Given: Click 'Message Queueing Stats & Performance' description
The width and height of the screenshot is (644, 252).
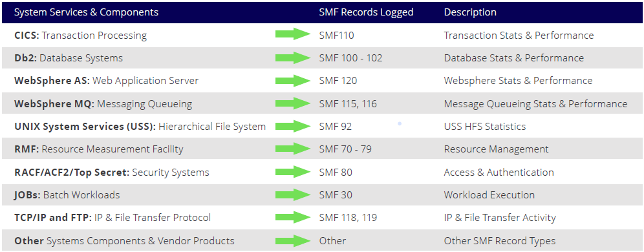Looking at the screenshot, I should (535, 104).
